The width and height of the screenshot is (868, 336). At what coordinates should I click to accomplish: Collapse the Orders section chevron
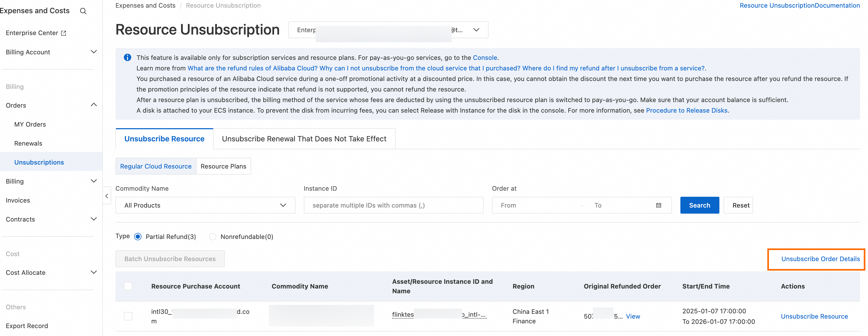pos(94,105)
